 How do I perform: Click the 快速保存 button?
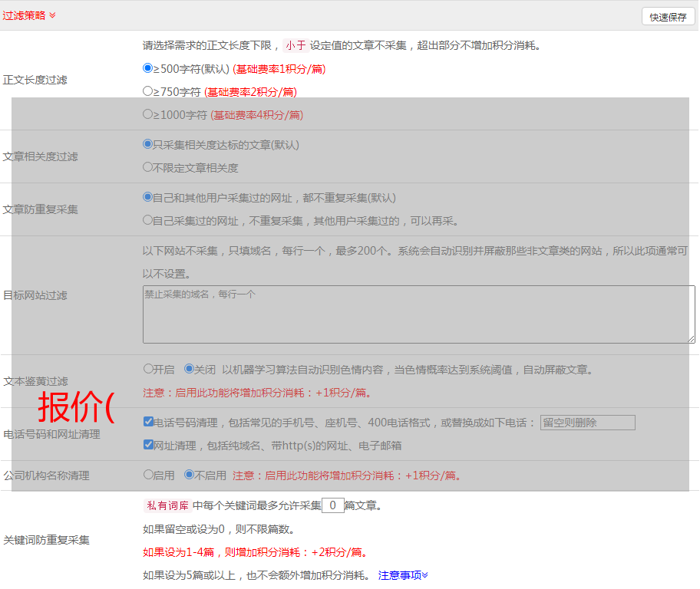point(668,17)
